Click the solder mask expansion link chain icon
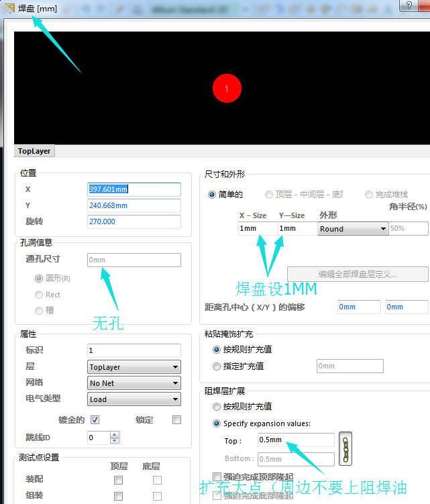This screenshot has width=430, height=504. point(345,449)
